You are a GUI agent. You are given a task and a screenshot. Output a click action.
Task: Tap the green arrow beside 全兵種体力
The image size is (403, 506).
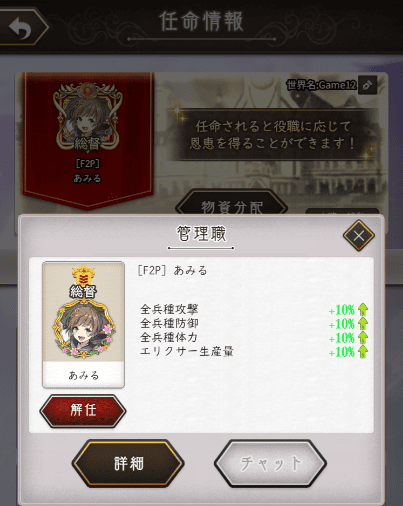(363, 338)
